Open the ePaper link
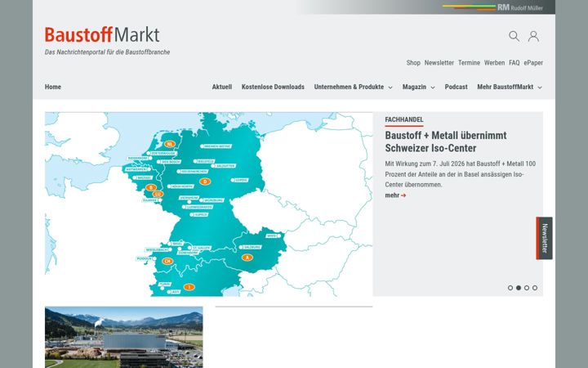Screen dimensions: 588x368 (533, 63)
